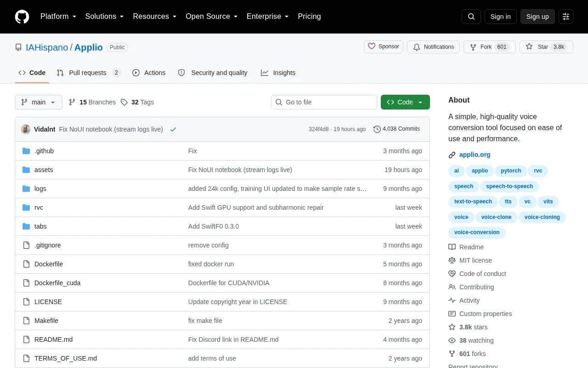Select the pytorch topic tag
The height and width of the screenshot is (368, 588).
(x=511, y=171)
